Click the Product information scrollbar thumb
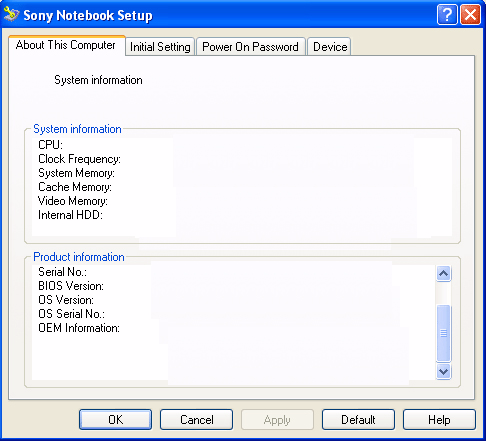 point(443,333)
